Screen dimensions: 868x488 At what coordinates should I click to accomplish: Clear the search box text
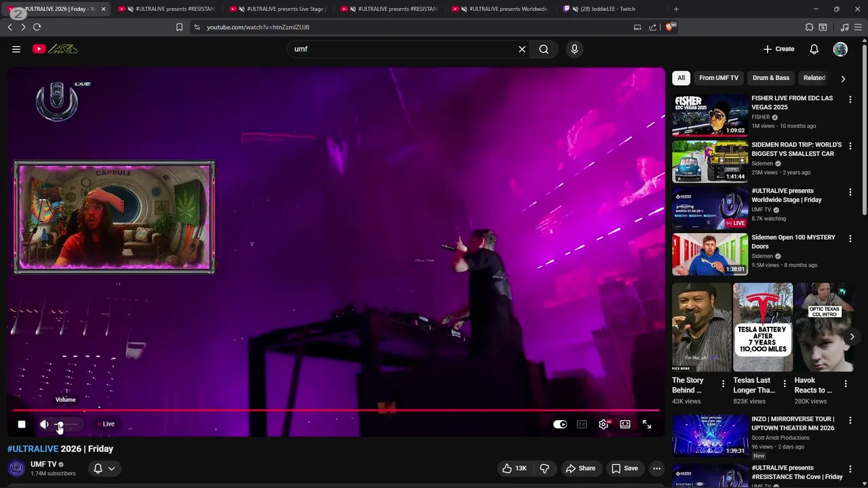(522, 49)
